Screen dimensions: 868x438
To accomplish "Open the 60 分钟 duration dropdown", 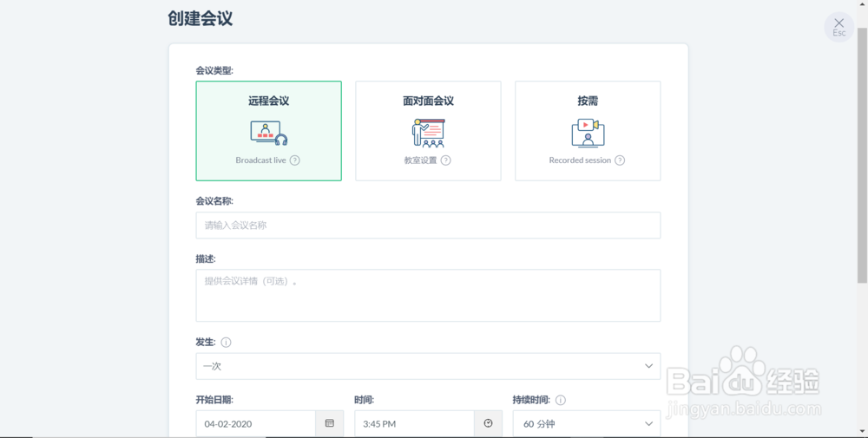I will point(587,424).
